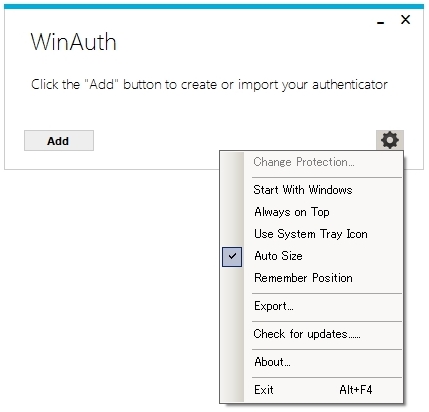
Task: Minimize the WinAuth window
Action: (380, 23)
